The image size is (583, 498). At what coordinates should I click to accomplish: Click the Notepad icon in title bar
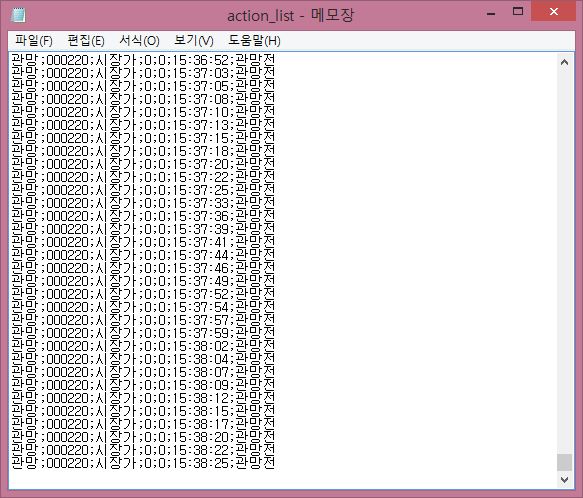click(18, 15)
